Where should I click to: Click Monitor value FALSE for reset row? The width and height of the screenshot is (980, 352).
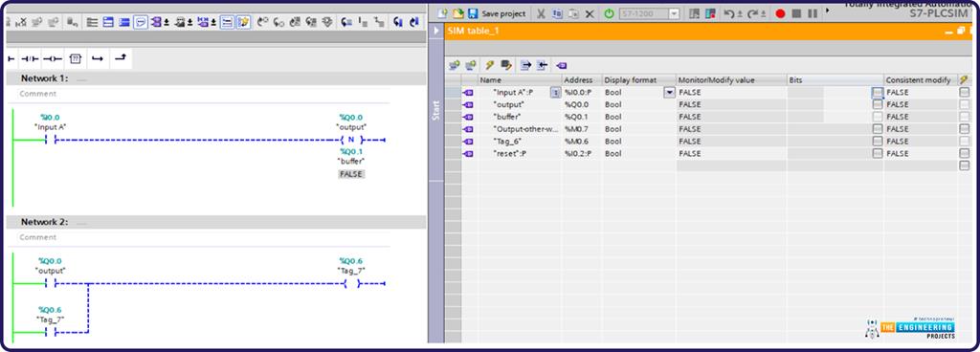click(x=731, y=153)
